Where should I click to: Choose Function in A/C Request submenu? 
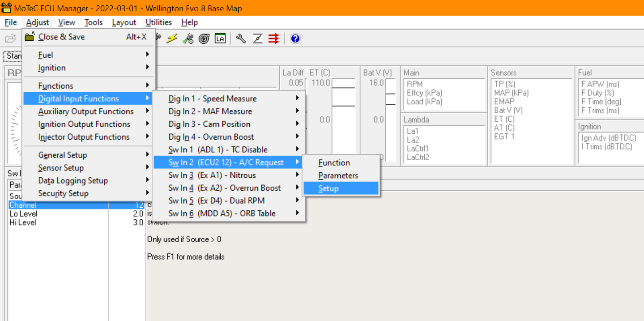coord(341,163)
